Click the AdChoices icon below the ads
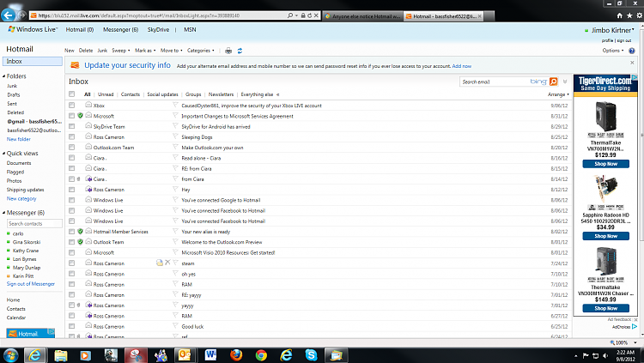 click(635, 327)
